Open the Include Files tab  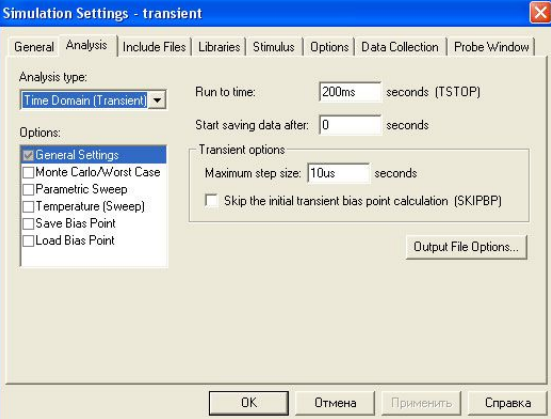(154, 47)
